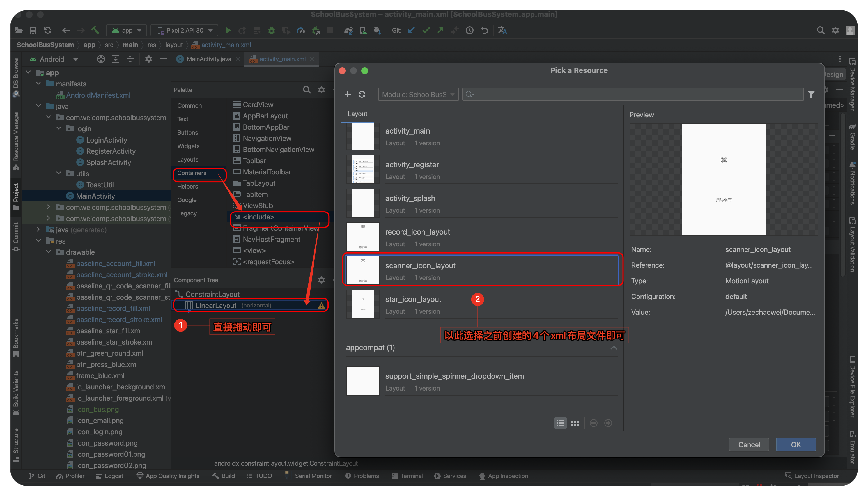Click the Git update project arrow
The image size is (868, 496).
pos(411,30)
